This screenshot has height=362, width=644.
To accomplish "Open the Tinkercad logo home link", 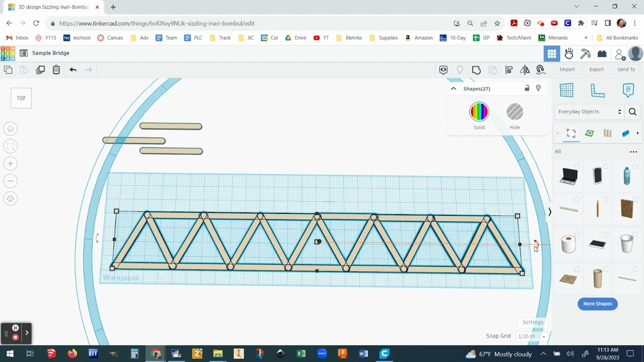I will pos(8,53).
